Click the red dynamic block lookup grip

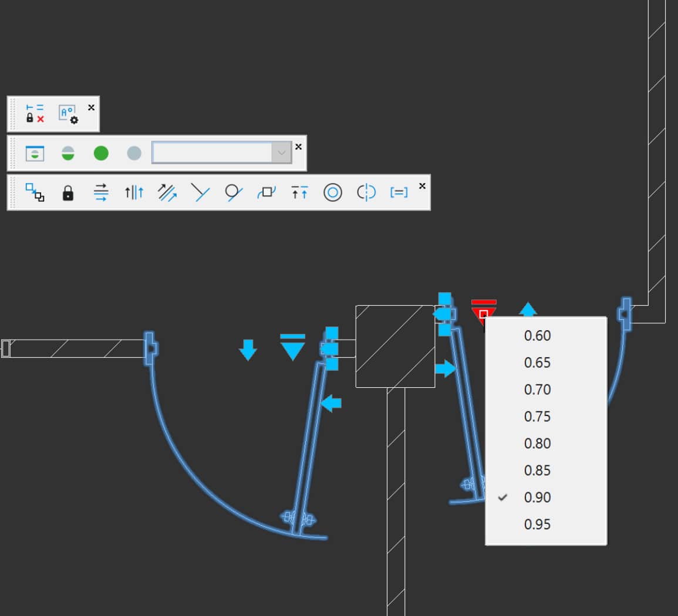483,313
